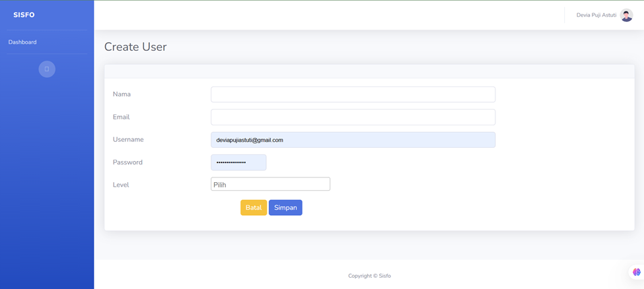Focus the Nama input field

pyautogui.click(x=353, y=94)
